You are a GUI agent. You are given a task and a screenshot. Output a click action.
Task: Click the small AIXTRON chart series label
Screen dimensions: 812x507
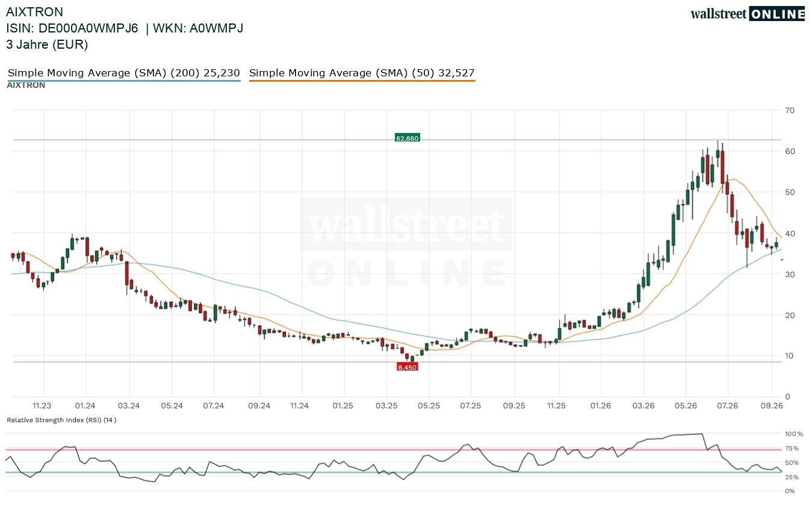click(26, 85)
